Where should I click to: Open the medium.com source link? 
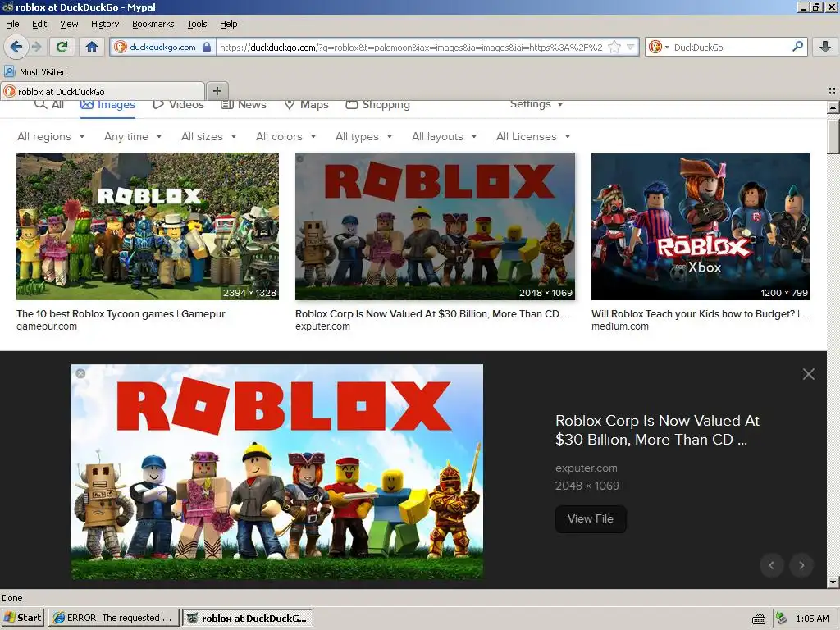coord(620,326)
